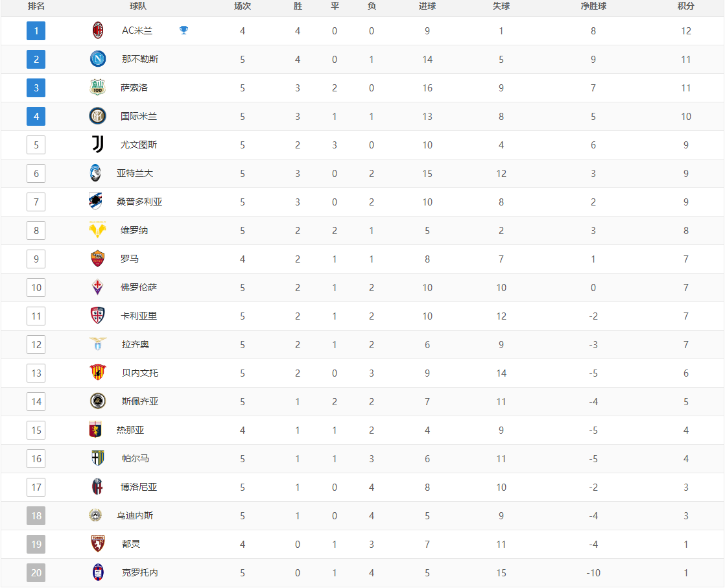Click the AC Milan club crest
Image resolution: width=725 pixels, height=588 pixels.
(97, 30)
